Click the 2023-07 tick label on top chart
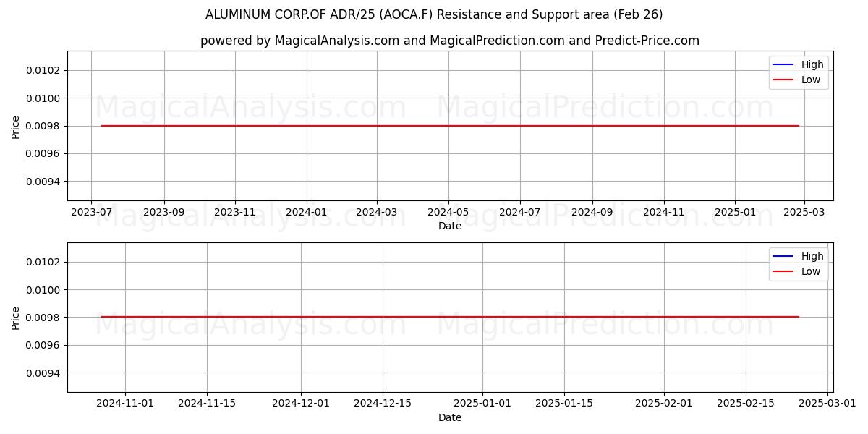Screen dimensions: 868x434 (91, 213)
